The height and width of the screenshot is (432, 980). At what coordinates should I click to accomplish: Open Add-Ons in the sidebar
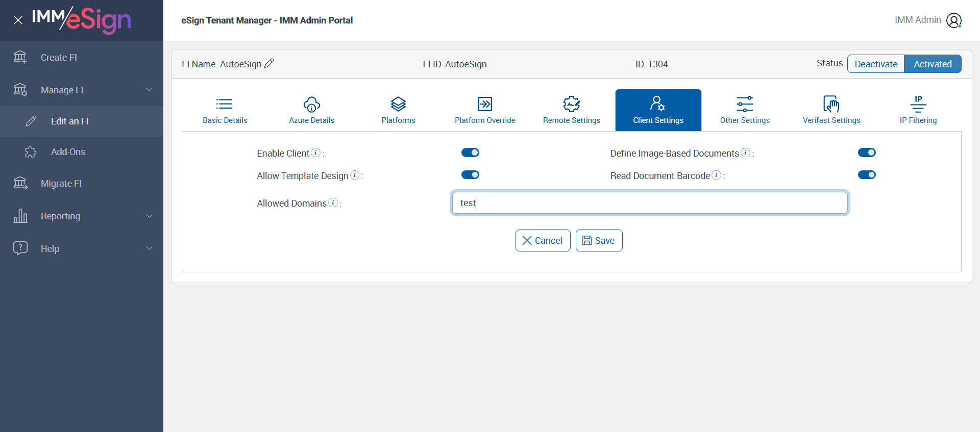coord(82,152)
